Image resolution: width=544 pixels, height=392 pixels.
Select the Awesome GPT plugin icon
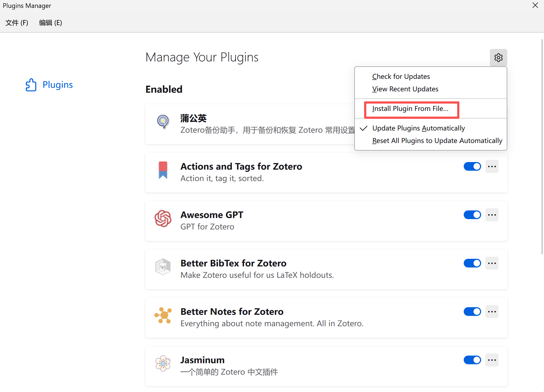(x=163, y=219)
